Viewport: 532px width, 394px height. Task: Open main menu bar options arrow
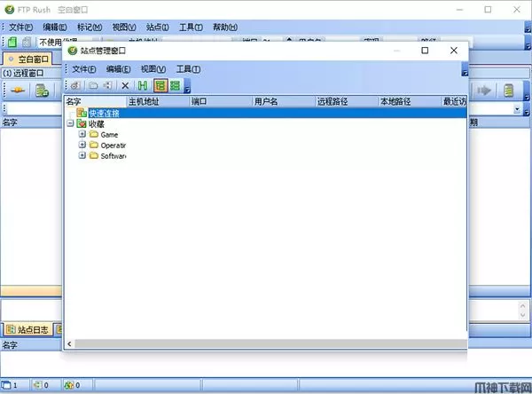(528, 28)
